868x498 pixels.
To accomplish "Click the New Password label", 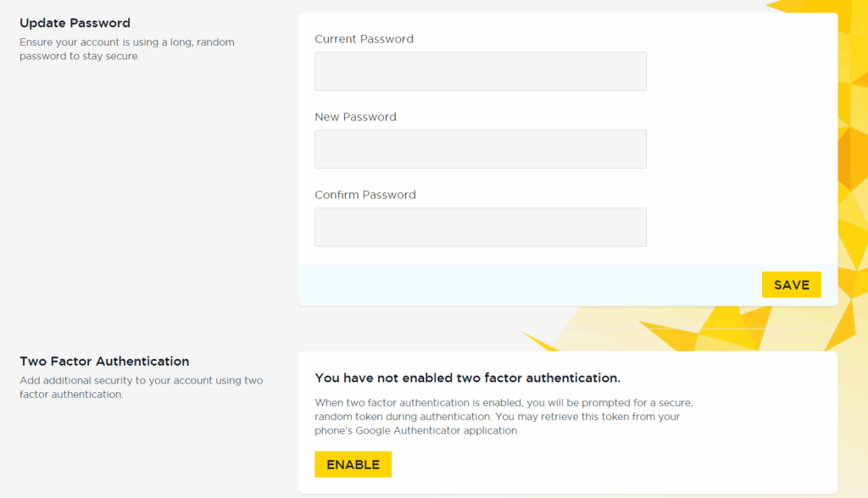I will click(x=355, y=118).
